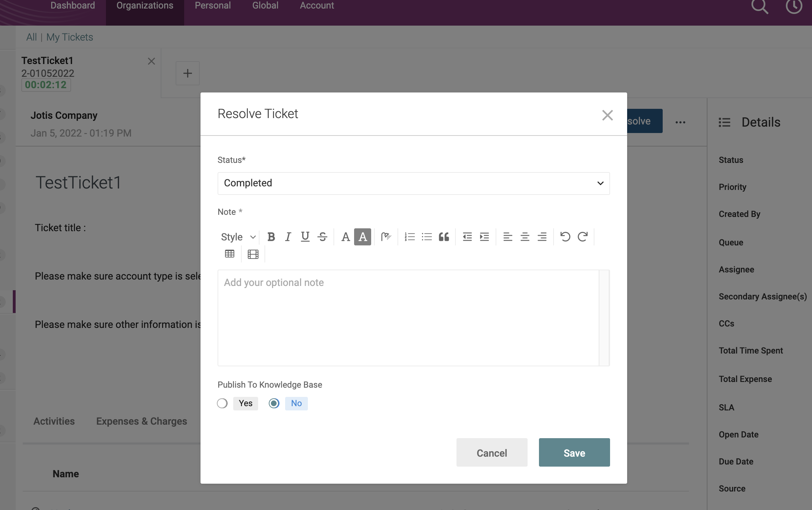
Task: Select Yes for Publish To Knowledge Base
Action: point(222,403)
